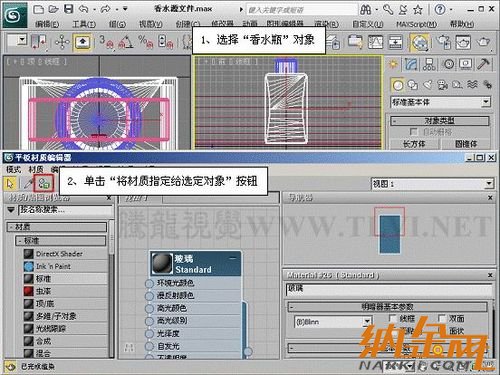
Task: Click the Open file folder icon
Action: click(x=53, y=9)
